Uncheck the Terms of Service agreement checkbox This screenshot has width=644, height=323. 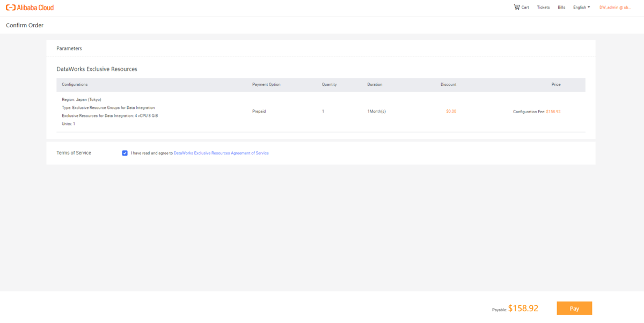click(x=125, y=153)
